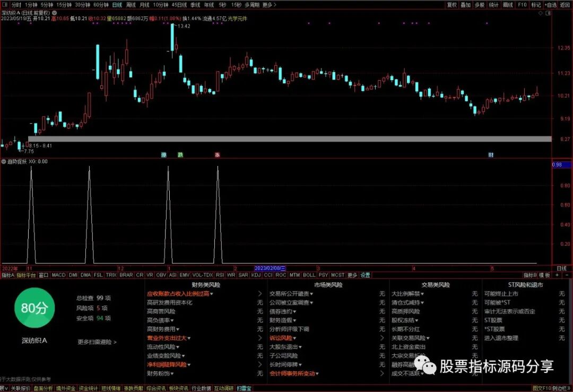Click 画线 drawing tools button
The image size is (573, 392).
coord(508,5)
